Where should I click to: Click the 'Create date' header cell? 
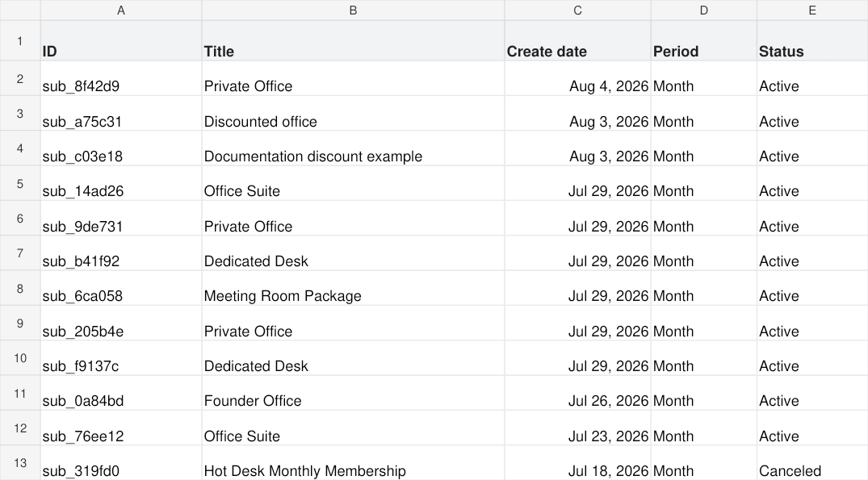tap(577, 41)
